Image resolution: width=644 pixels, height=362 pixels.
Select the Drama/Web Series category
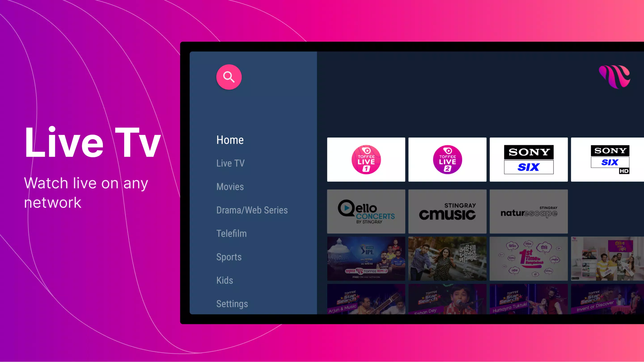pyautogui.click(x=252, y=210)
